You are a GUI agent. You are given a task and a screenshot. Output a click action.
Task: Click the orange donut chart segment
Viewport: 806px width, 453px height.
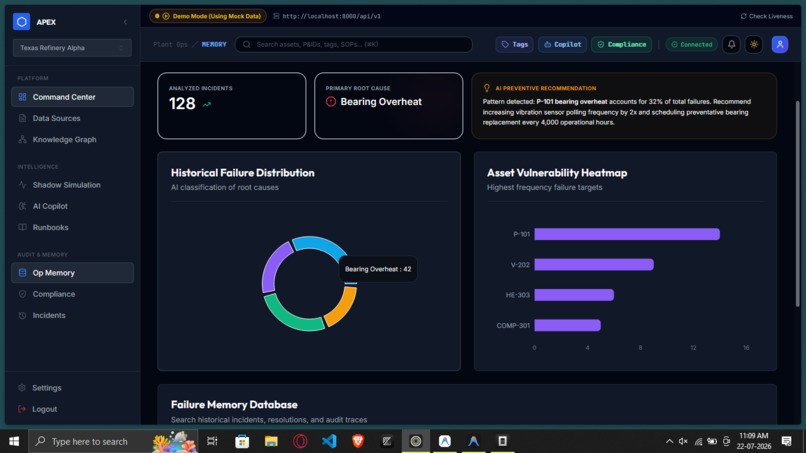coord(343,308)
